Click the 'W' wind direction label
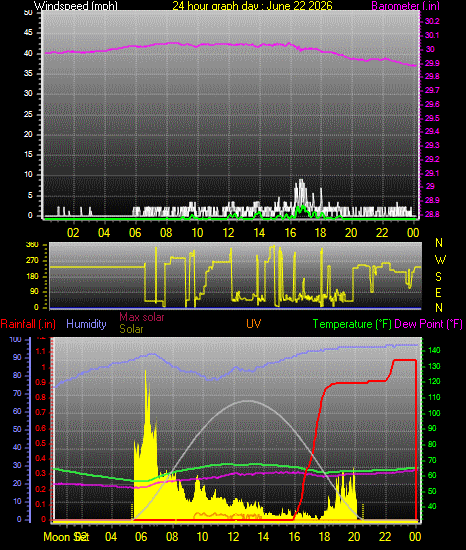Screen dimensions: 466x550 pyautogui.click(x=440, y=260)
